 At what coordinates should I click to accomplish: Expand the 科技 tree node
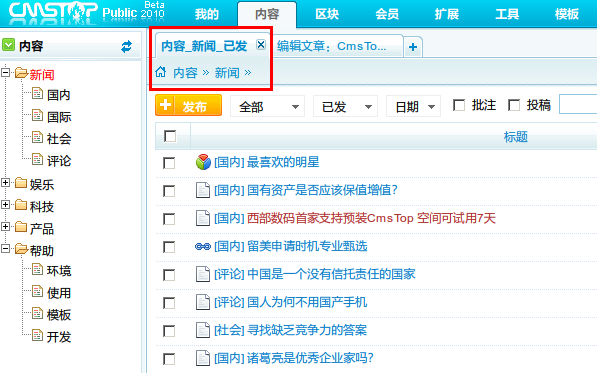[5, 205]
